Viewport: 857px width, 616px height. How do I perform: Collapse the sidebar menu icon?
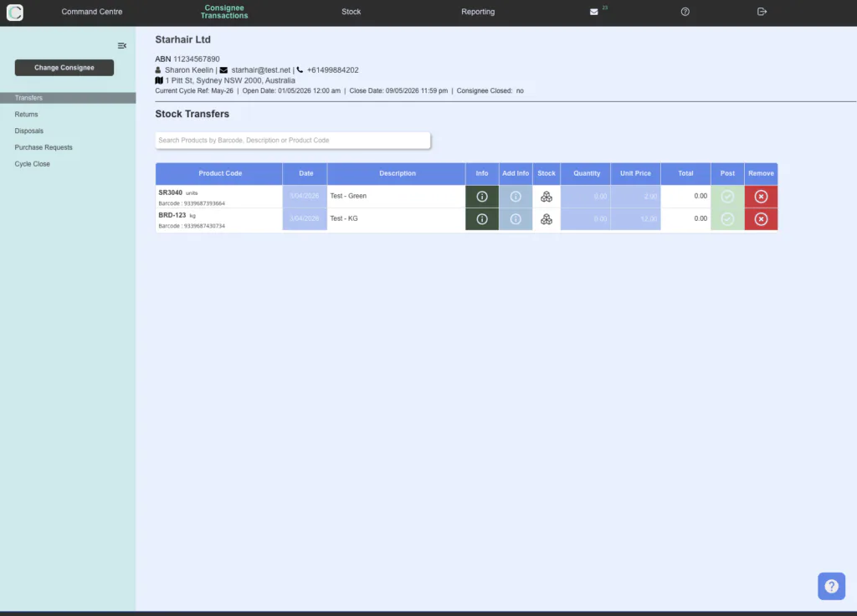pos(122,46)
